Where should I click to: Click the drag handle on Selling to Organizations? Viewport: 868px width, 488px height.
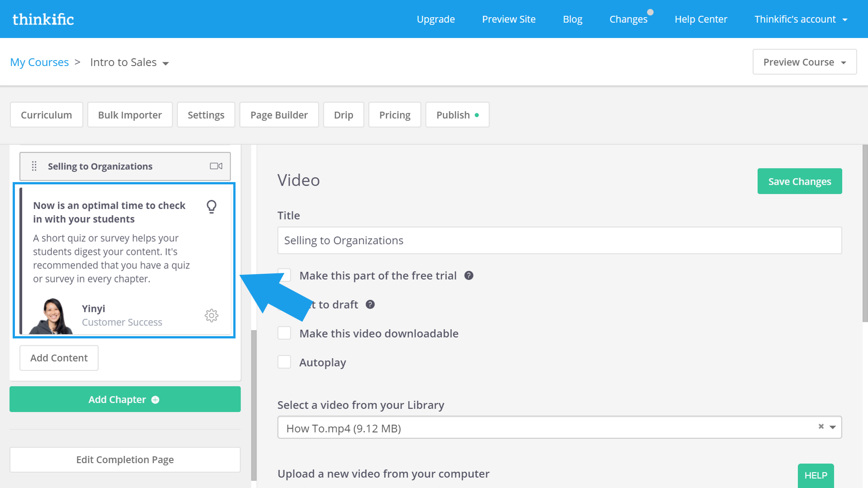(34, 166)
